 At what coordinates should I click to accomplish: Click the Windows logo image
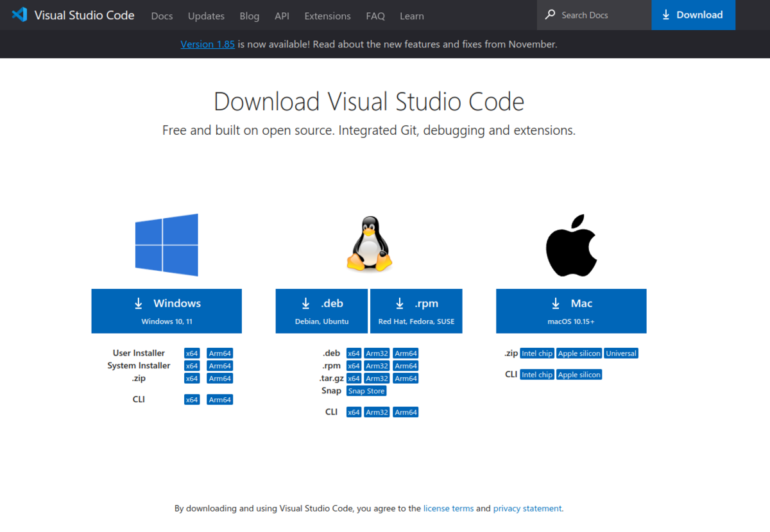click(x=166, y=245)
